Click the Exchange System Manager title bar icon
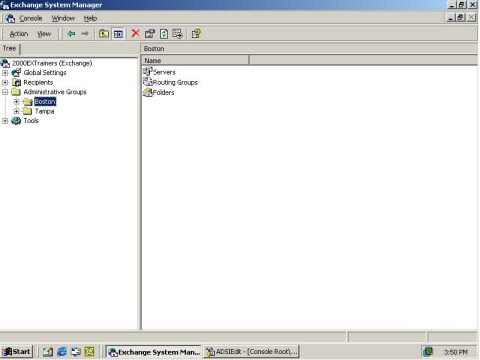 pyautogui.click(x=5, y=5)
